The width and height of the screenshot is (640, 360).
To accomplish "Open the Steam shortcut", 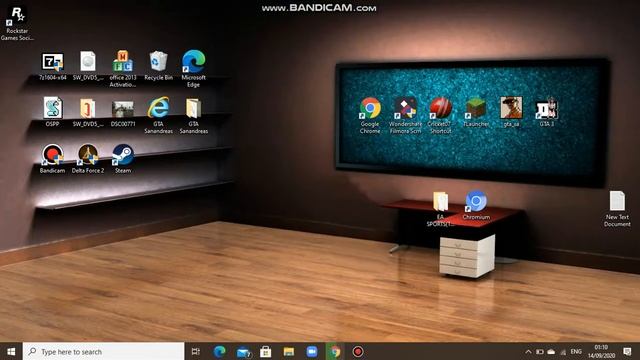I will coord(123,159).
